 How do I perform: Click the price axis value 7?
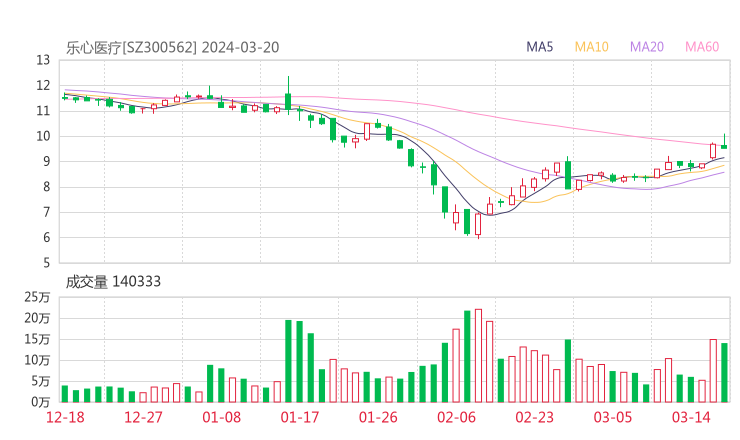click(46, 212)
